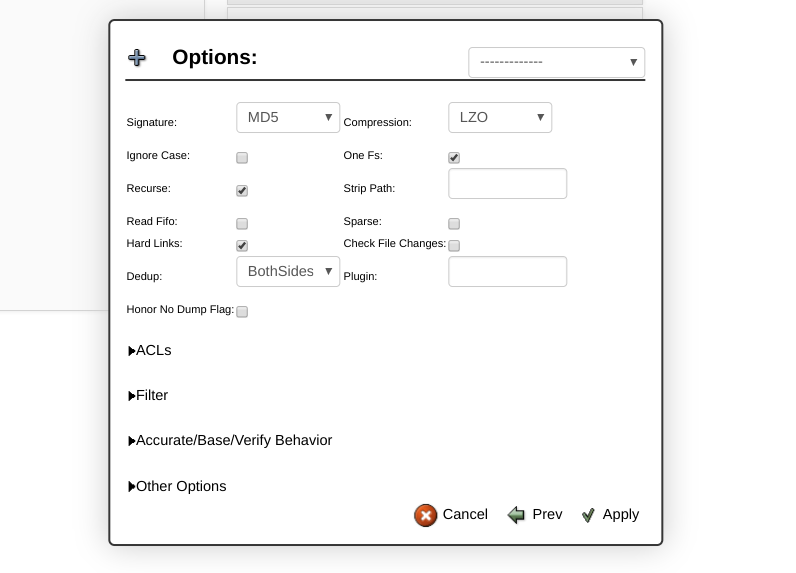Click the blue plus icon beside Options
This screenshot has height=573, width=796.
pos(137,58)
